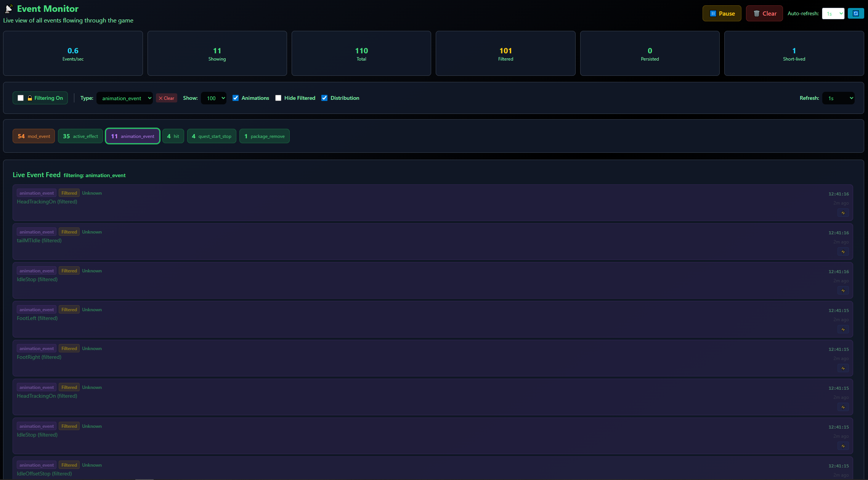Image resolution: width=868 pixels, height=480 pixels.
Task: Enable the Hide Filtered checkbox
Action: click(278, 98)
